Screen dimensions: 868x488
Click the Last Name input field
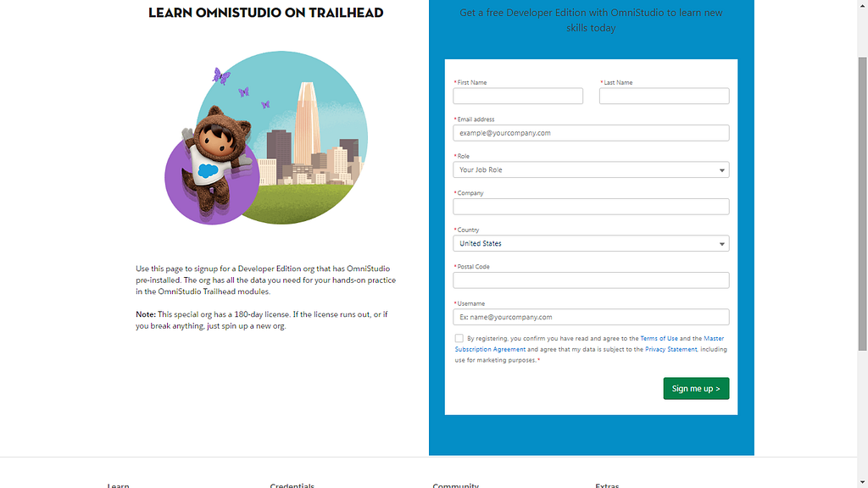[664, 96]
